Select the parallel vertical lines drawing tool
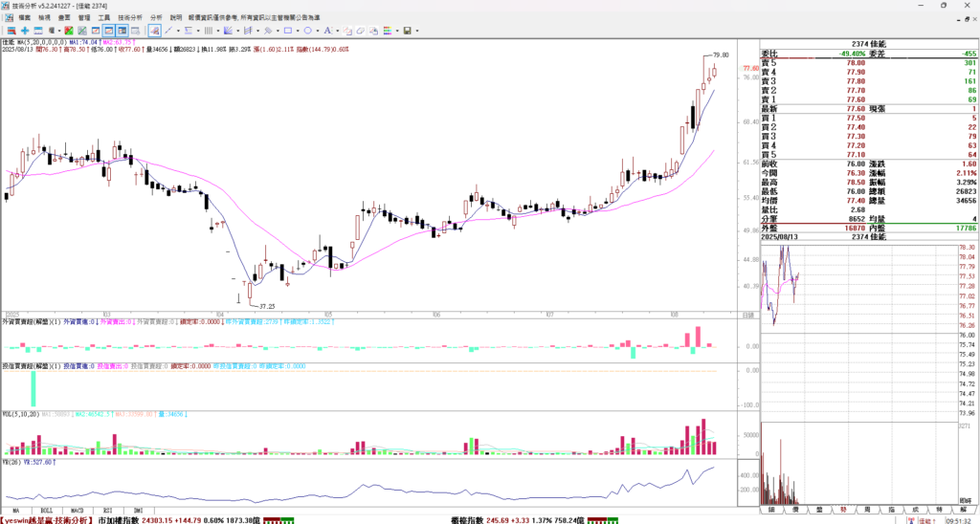 (x=208, y=31)
